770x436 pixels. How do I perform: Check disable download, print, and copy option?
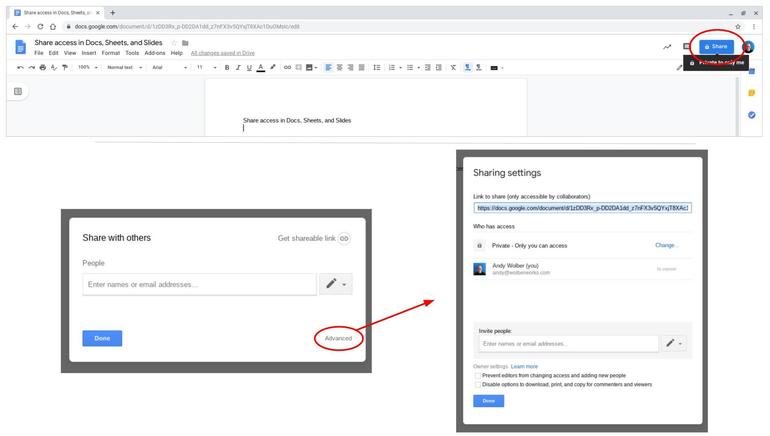tap(478, 384)
